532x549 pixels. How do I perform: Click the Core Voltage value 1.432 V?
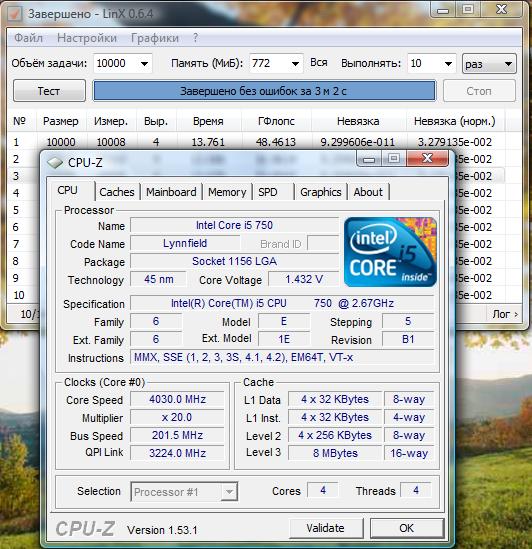pos(304,279)
